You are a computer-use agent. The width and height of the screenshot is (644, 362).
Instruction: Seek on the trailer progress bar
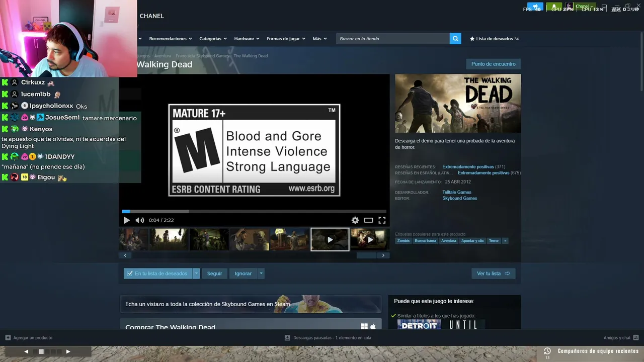pos(254,212)
